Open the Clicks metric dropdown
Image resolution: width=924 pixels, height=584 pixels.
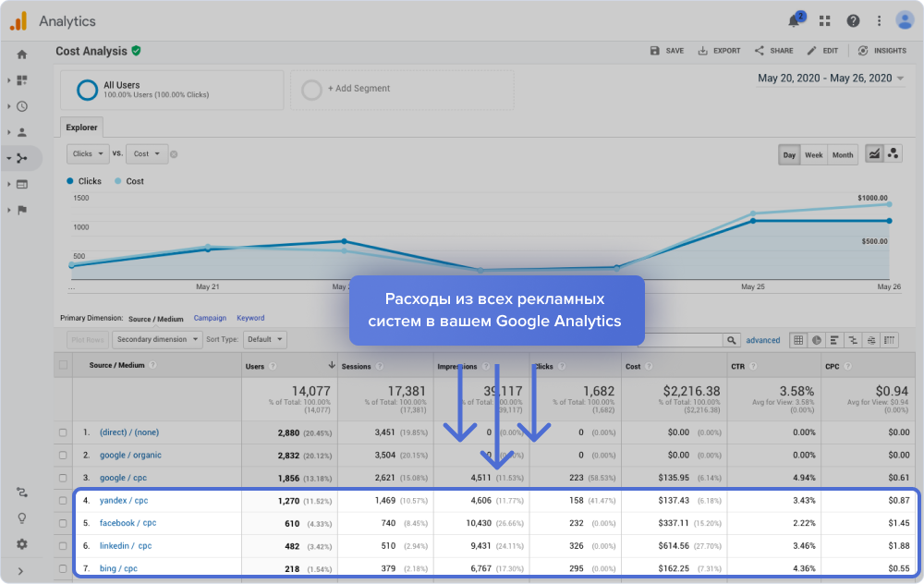click(88, 153)
